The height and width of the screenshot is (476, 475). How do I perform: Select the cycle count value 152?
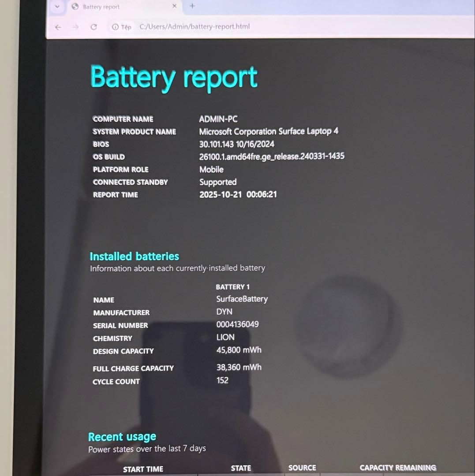coord(222,380)
